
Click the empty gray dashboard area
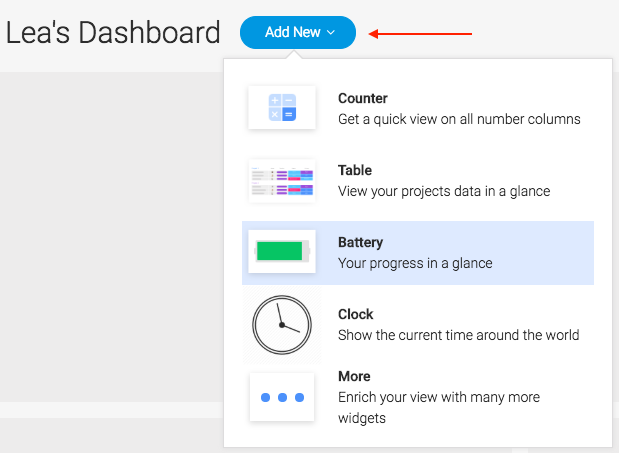click(x=112, y=237)
